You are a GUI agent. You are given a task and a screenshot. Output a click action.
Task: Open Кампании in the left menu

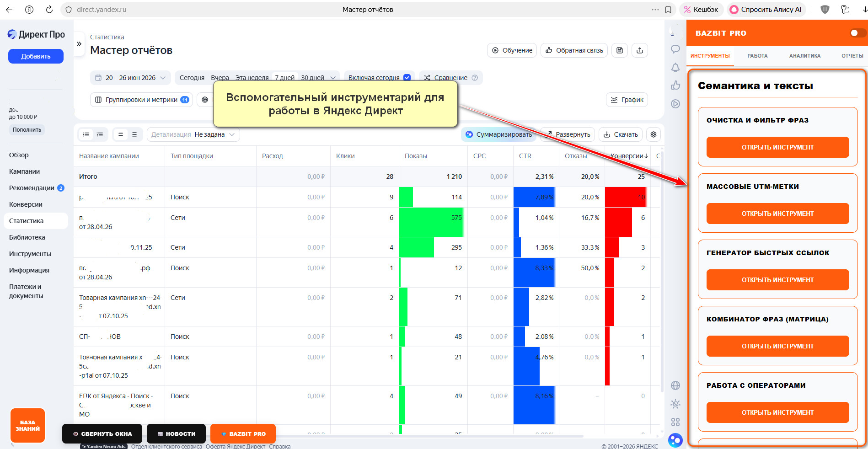(24, 171)
